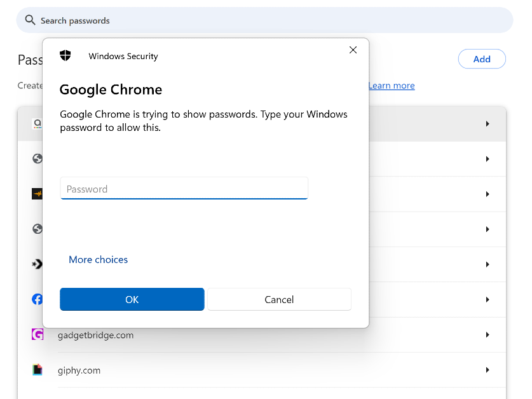Click the black arrow-shaped site favicon
Screen dimensions: 532x399
point(38,264)
